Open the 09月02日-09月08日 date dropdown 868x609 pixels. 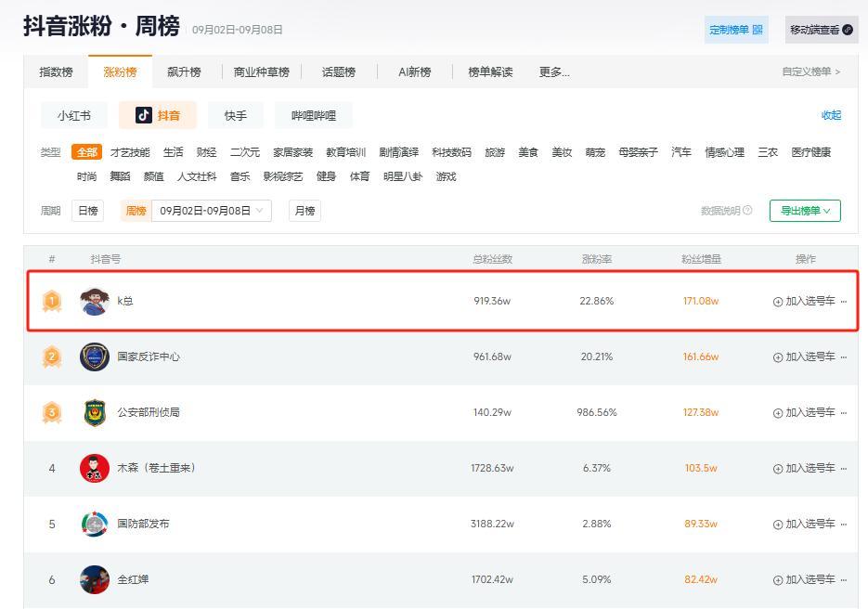(211, 211)
